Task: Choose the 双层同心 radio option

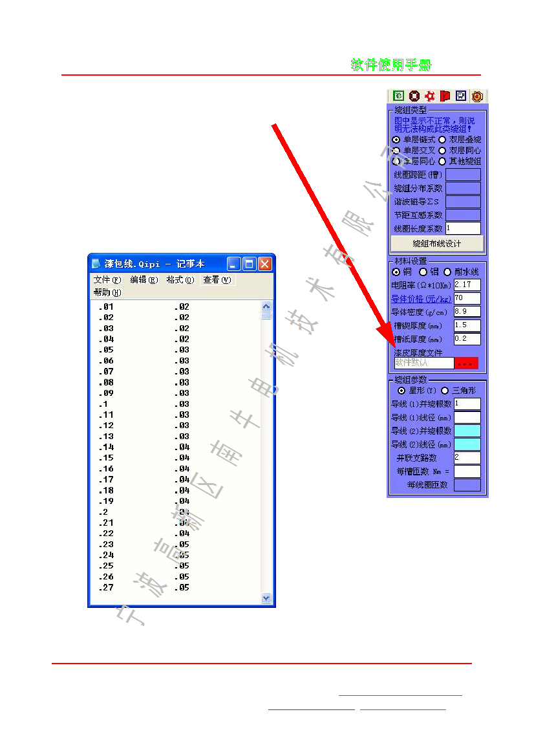Action: pyautogui.click(x=442, y=151)
